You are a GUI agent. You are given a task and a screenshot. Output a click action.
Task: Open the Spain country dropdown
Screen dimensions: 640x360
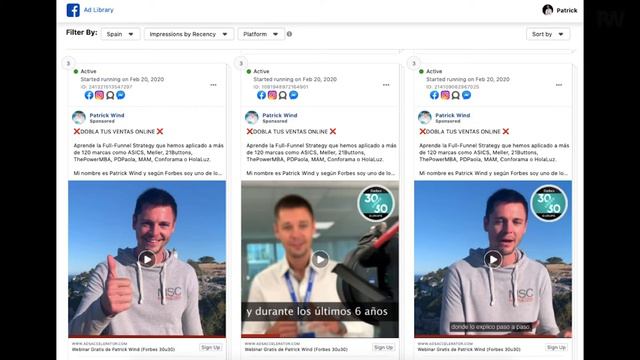(x=120, y=34)
